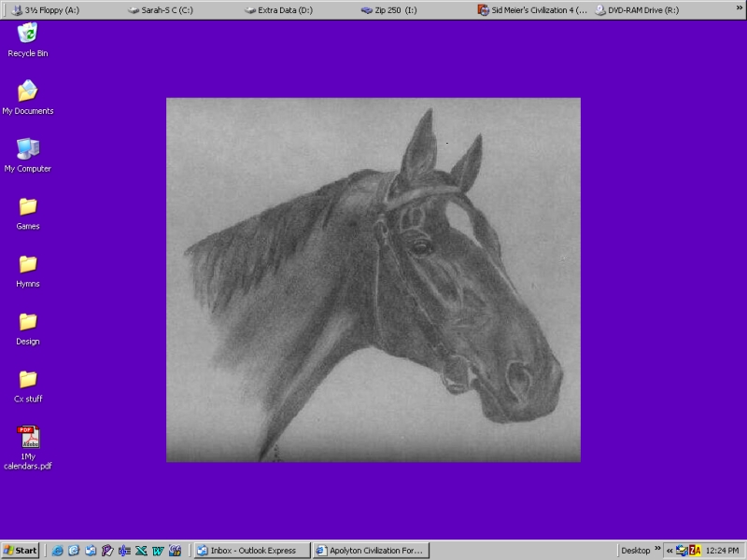Expand hidden system tray icons chevron
Image resolution: width=747 pixels, height=560 pixels.
click(x=669, y=551)
